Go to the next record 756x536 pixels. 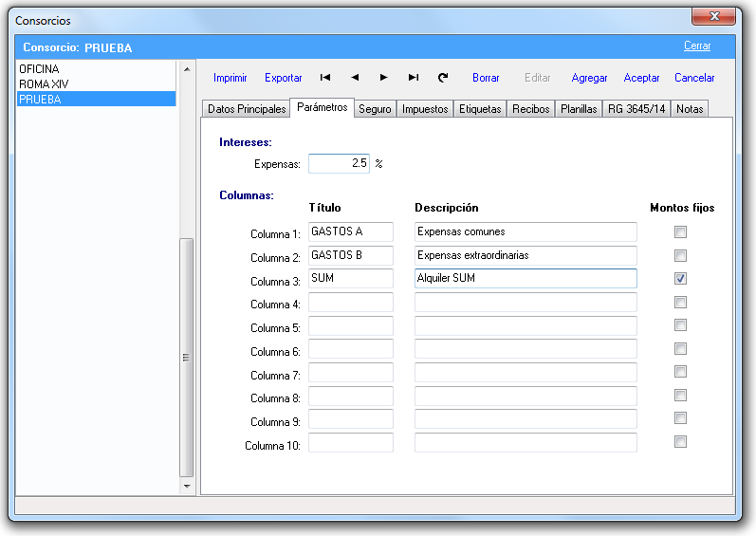[383, 78]
